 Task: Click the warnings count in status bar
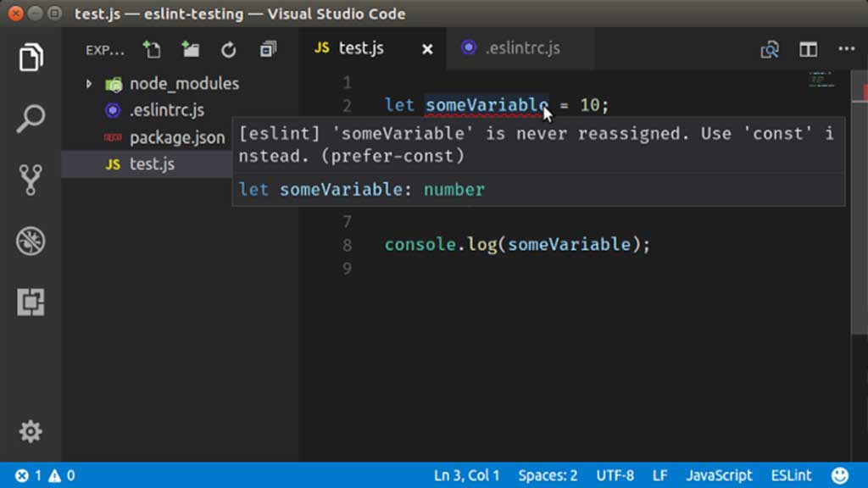tap(62, 475)
